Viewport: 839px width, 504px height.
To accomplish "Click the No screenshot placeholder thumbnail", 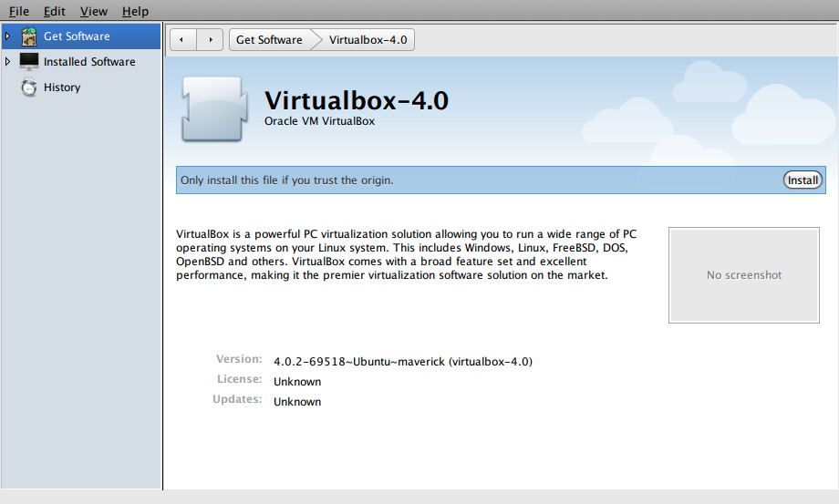I will 744,274.
